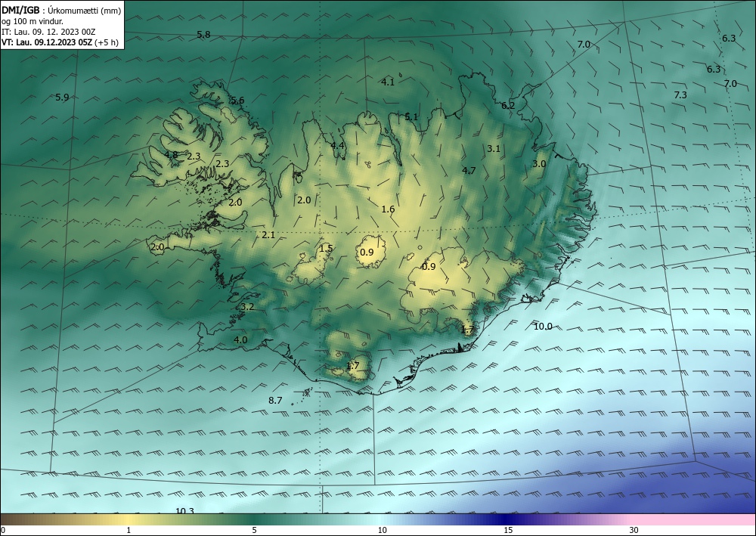The width and height of the screenshot is (756, 536).
Task: Click the 4.0 value on Reykjanes peninsula
Action: 240,340
